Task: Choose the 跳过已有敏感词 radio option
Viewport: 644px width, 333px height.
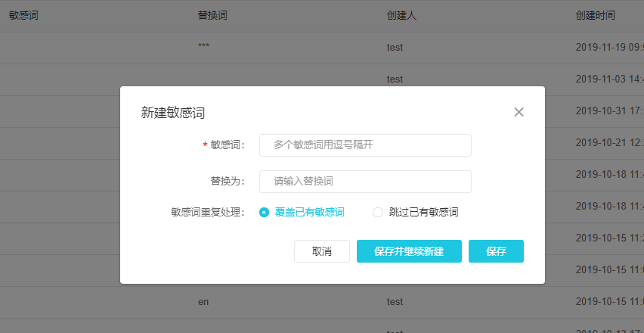Action: click(378, 213)
